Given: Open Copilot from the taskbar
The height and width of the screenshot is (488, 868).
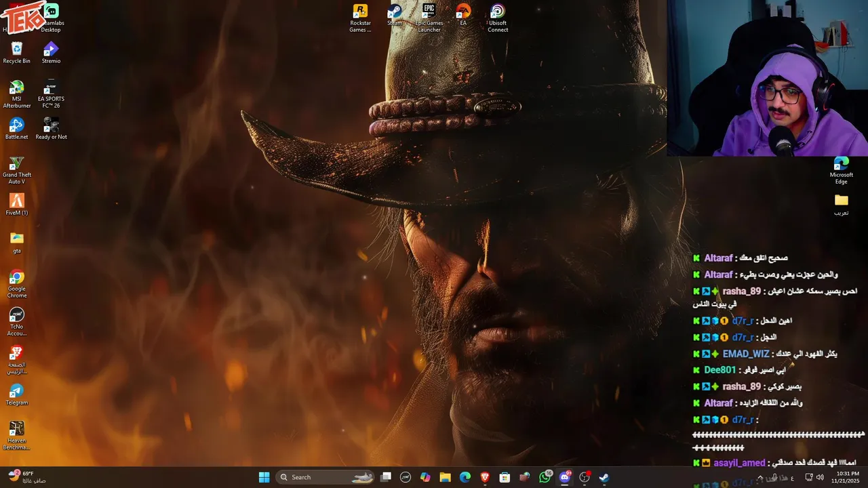Looking at the screenshot, I should click(425, 477).
